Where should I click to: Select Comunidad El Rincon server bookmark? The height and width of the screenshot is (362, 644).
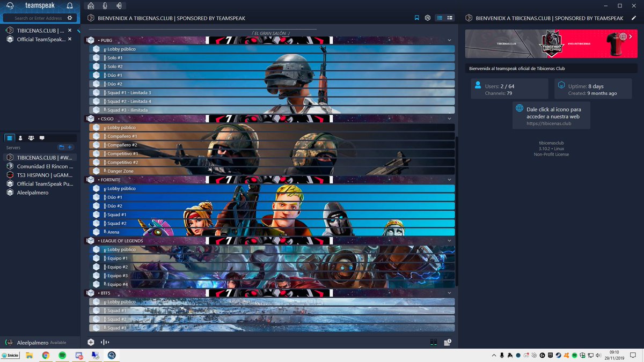[40, 166]
